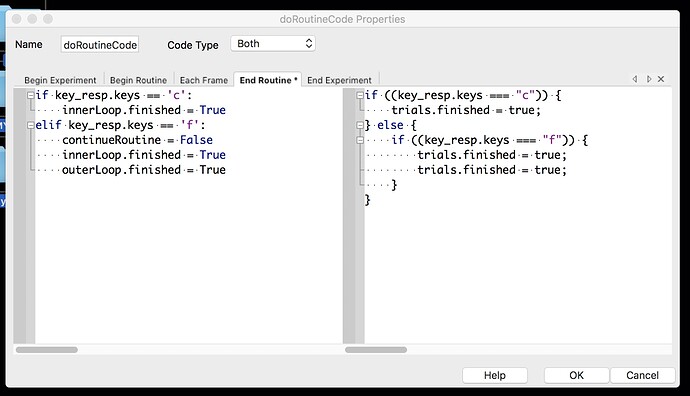Collapse the JS 'if ((key_resp.keys === "c"))' fold
Screen dimensions: 690x396
coord(360,95)
